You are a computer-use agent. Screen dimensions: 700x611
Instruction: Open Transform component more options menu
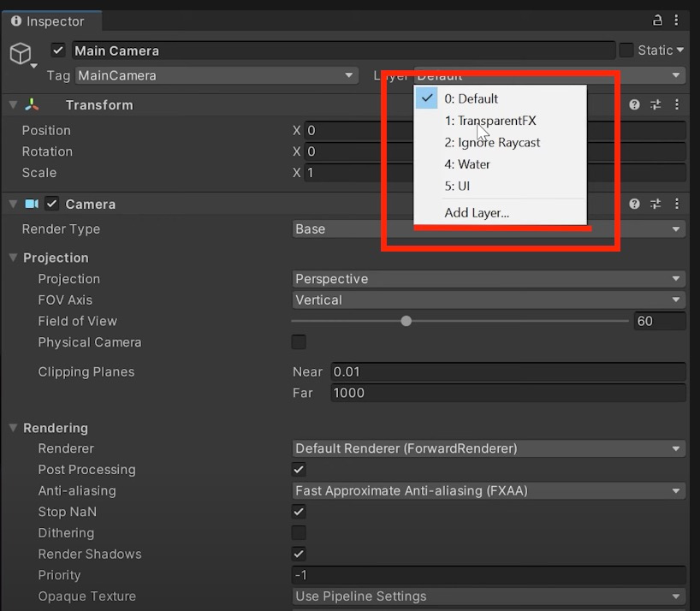677,105
